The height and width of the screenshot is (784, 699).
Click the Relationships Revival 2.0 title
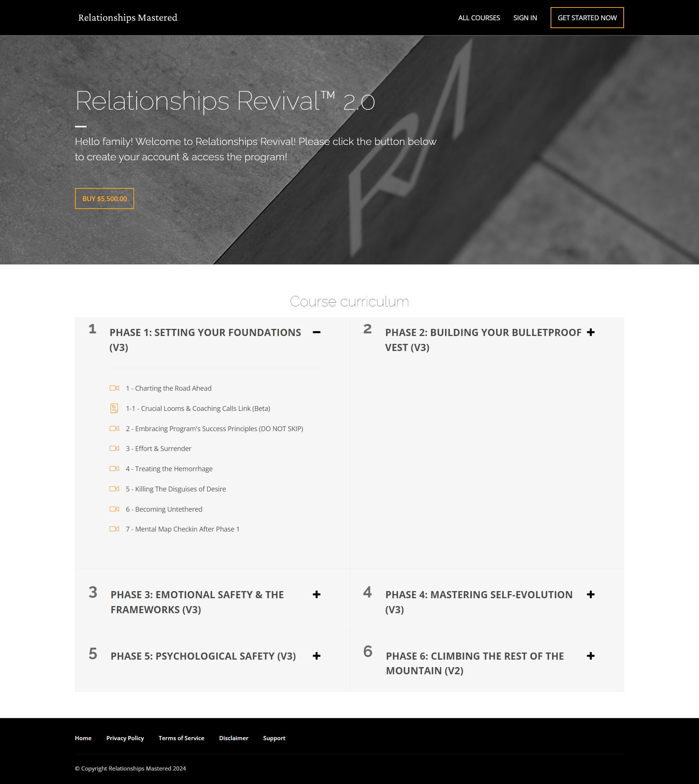(225, 101)
